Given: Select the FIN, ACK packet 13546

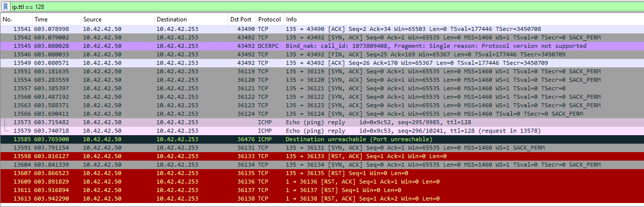Looking at the screenshot, I should [322, 54].
